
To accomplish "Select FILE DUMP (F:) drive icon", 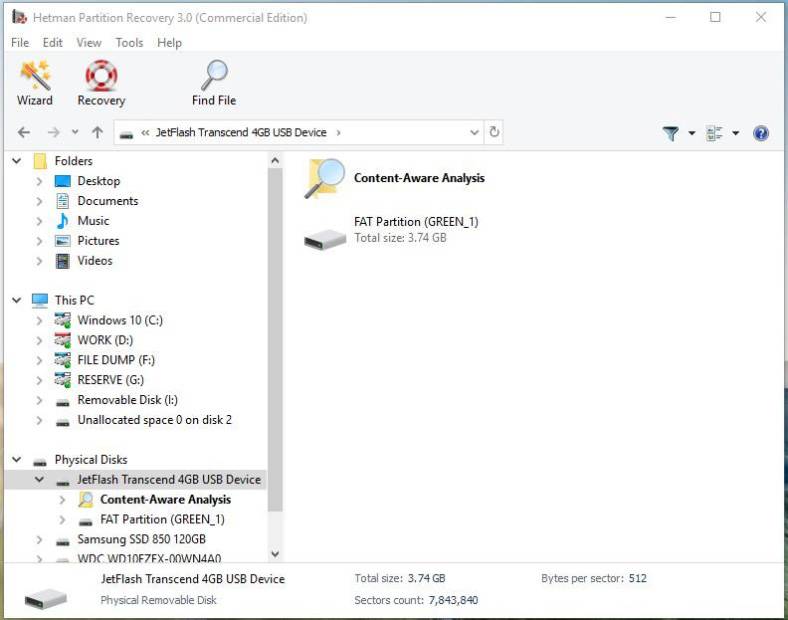I will click(x=63, y=360).
